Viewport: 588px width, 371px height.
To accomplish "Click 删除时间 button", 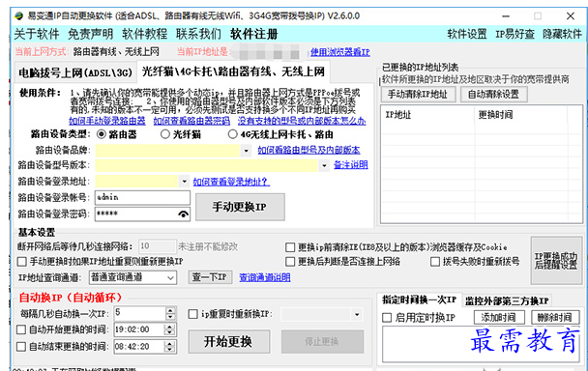I will coord(555,318).
